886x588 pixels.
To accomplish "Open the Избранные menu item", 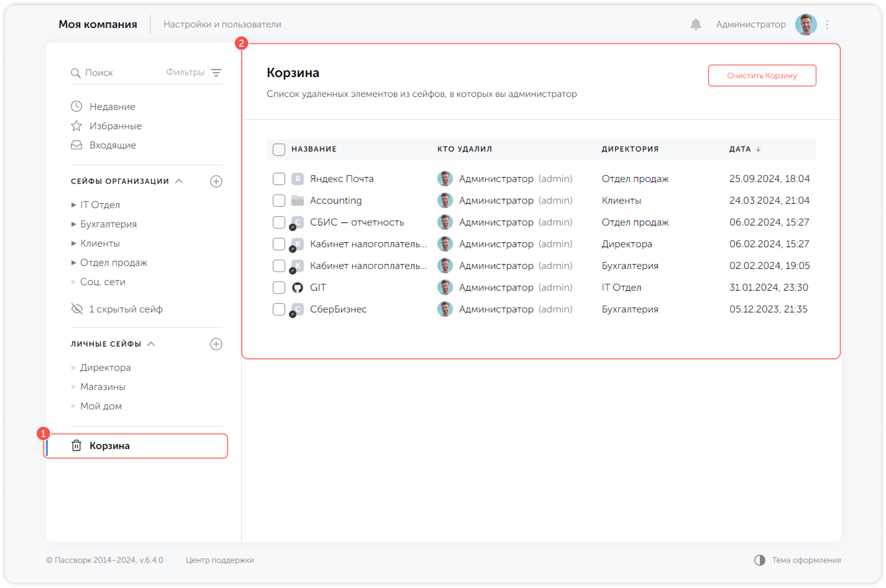I will 116,126.
